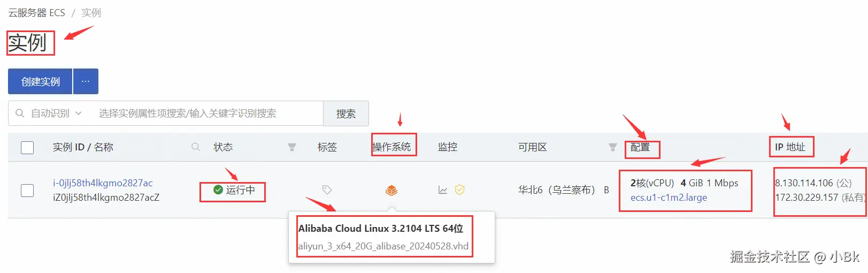
Task: Click the yellow security shield icon
Action: point(460,190)
